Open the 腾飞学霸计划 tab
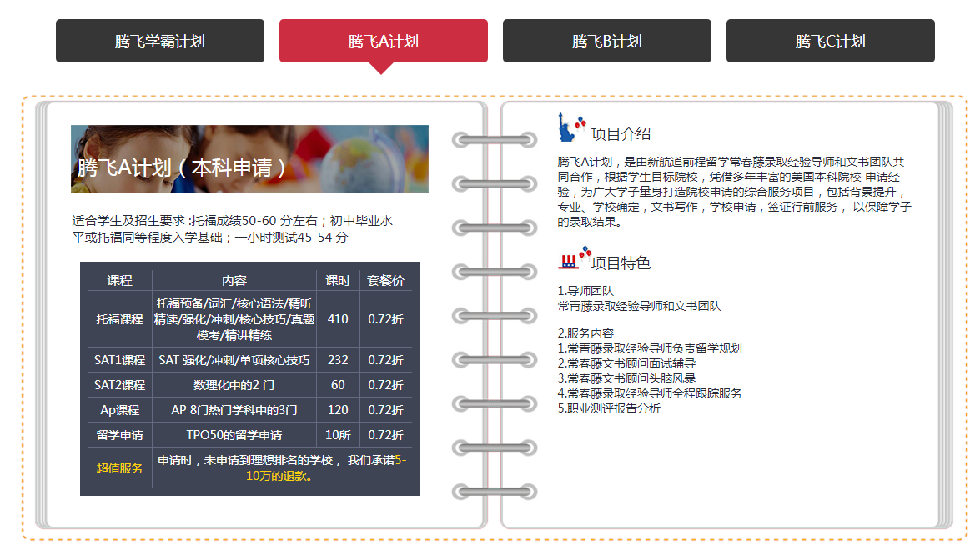 [159, 41]
